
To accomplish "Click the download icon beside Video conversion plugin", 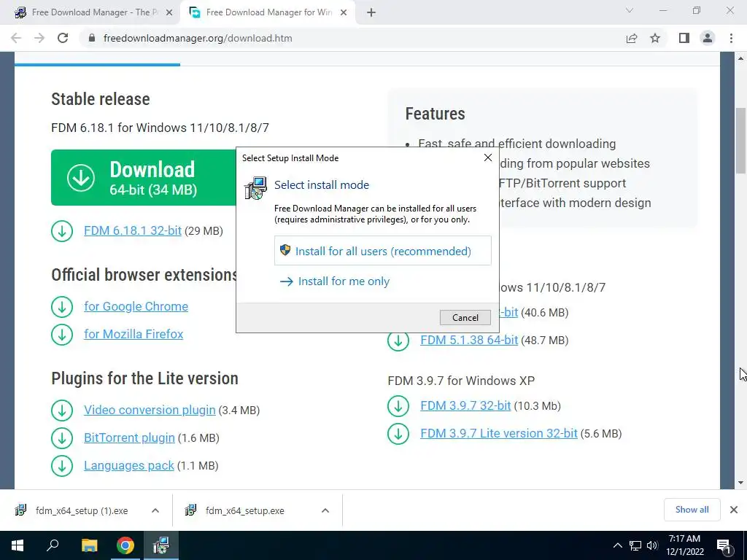I will point(62,411).
